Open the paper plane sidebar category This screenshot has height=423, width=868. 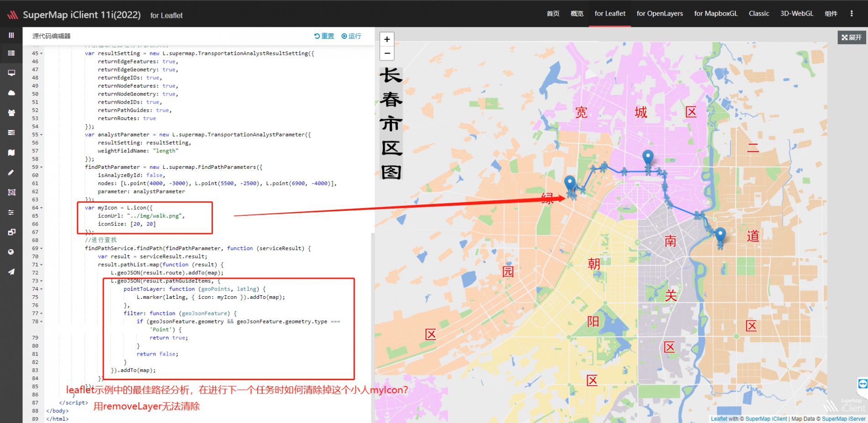pyautogui.click(x=11, y=272)
